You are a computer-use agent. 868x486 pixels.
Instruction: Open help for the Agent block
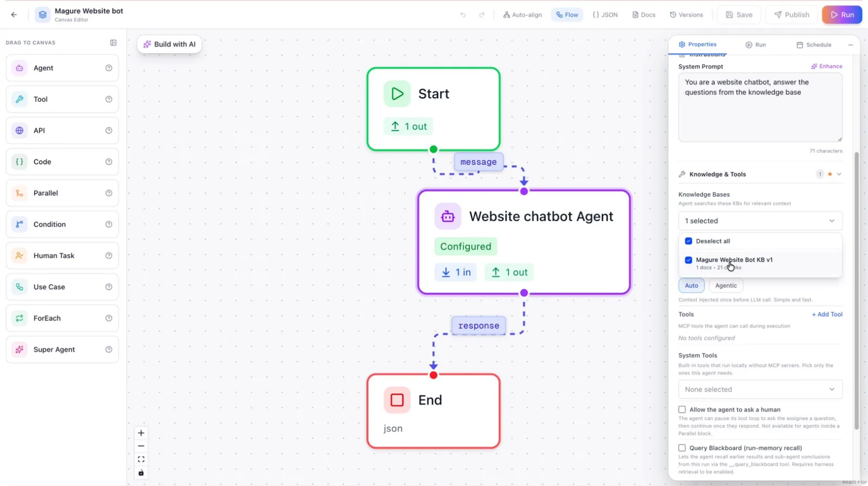coord(108,68)
